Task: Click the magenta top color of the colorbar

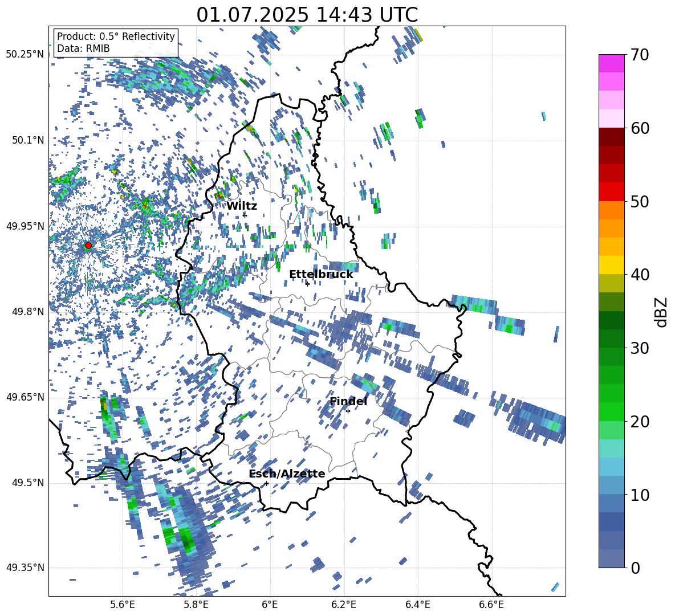Action: (611, 63)
